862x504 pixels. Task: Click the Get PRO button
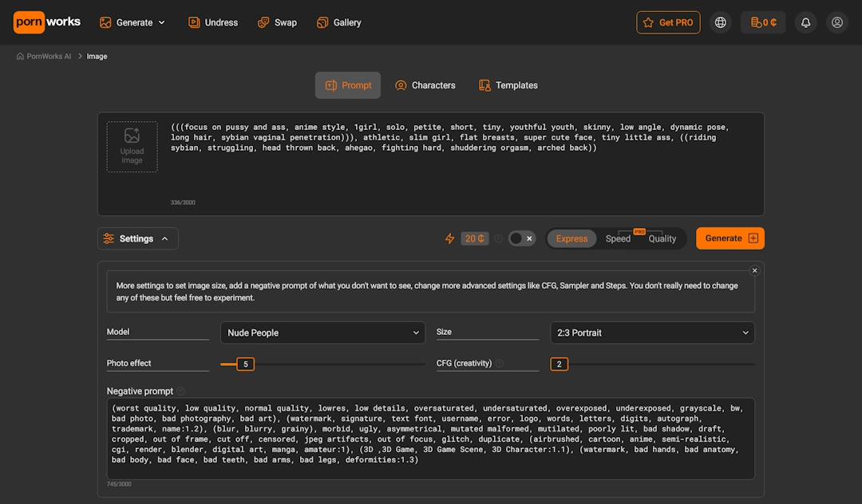click(x=668, y=22)
